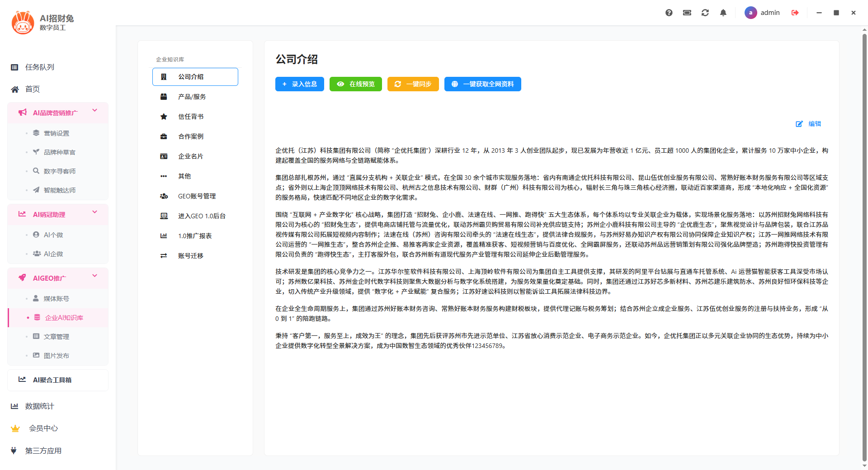Select the billing card icon in top bar
This screenshot has height=470, width=868.
687,13
